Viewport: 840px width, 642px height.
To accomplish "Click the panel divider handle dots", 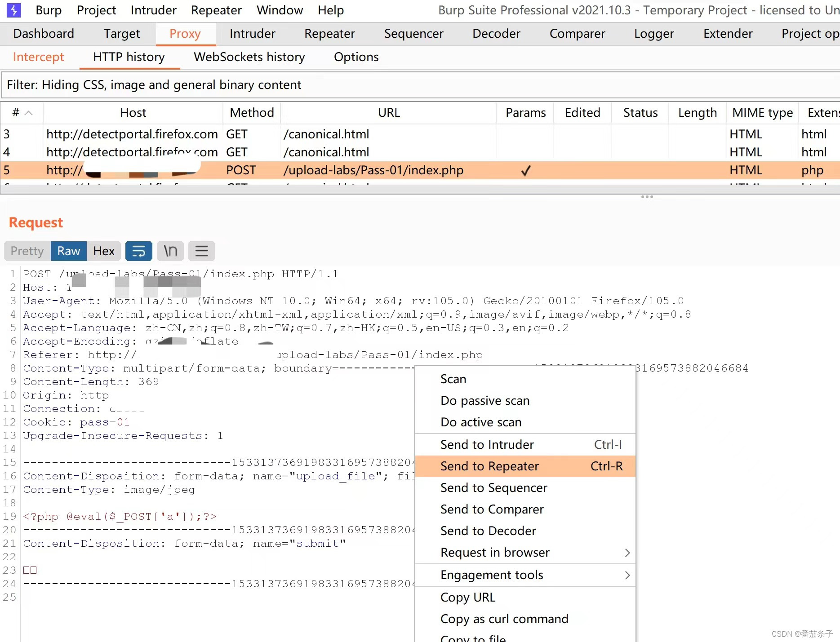I will (647, 197).
